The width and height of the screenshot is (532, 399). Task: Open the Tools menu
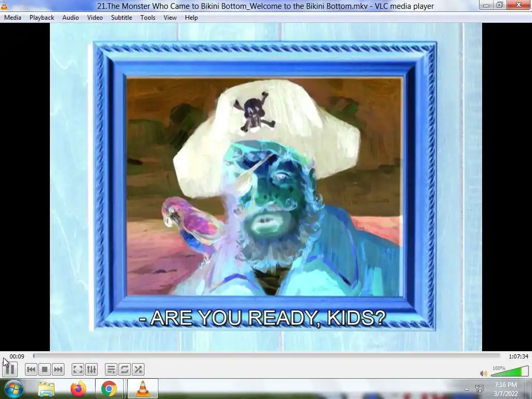click(148, 18)
